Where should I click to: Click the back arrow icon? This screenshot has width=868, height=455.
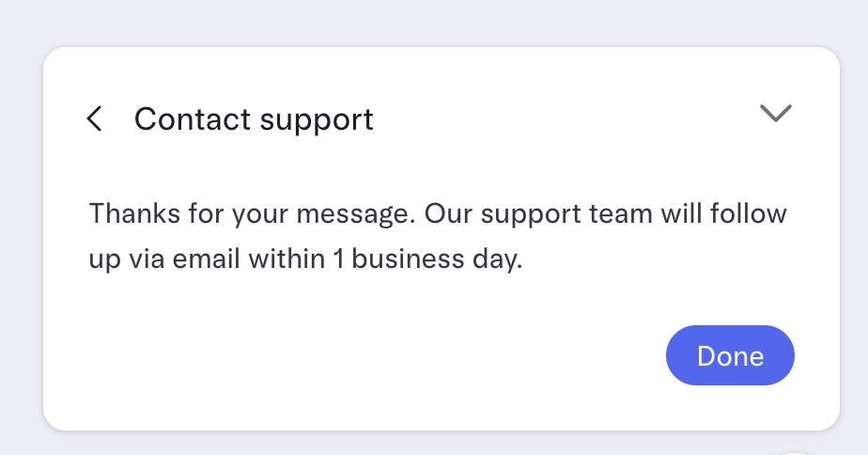coord(94,119)
